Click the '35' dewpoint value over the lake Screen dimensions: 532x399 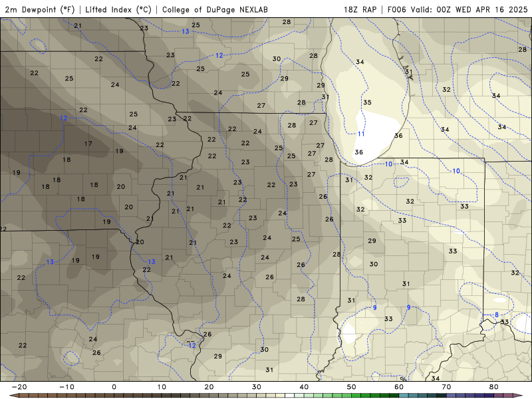tap(367, 102)
